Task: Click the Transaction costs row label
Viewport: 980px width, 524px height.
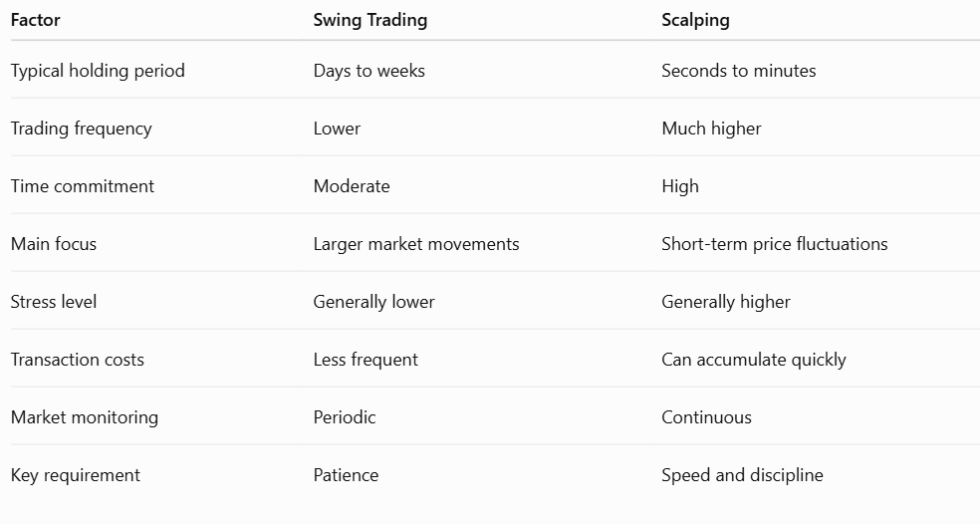Action: point(78,360)
